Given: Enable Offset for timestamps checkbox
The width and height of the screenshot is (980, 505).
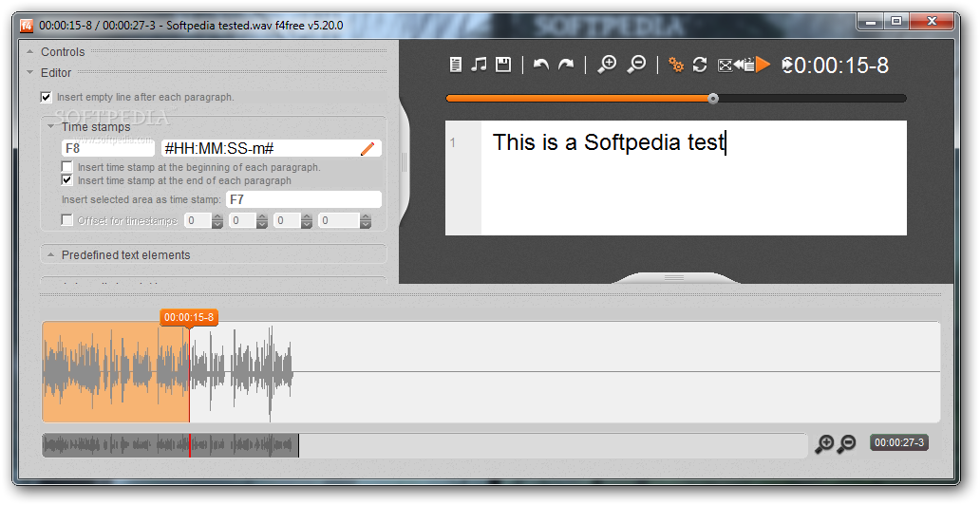Looking at the screenshot, I should pyautogui.click(x=66, y=220).
